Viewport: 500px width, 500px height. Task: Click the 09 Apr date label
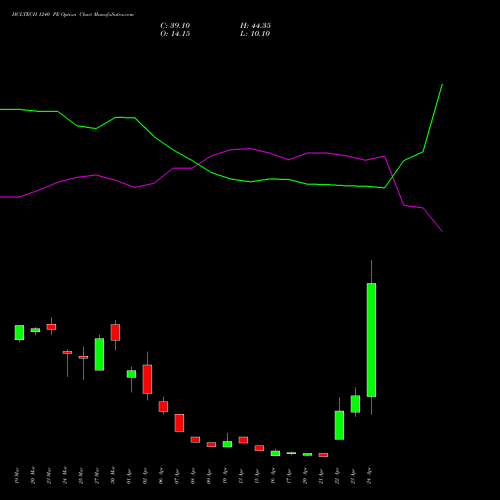tap(209, 476)
